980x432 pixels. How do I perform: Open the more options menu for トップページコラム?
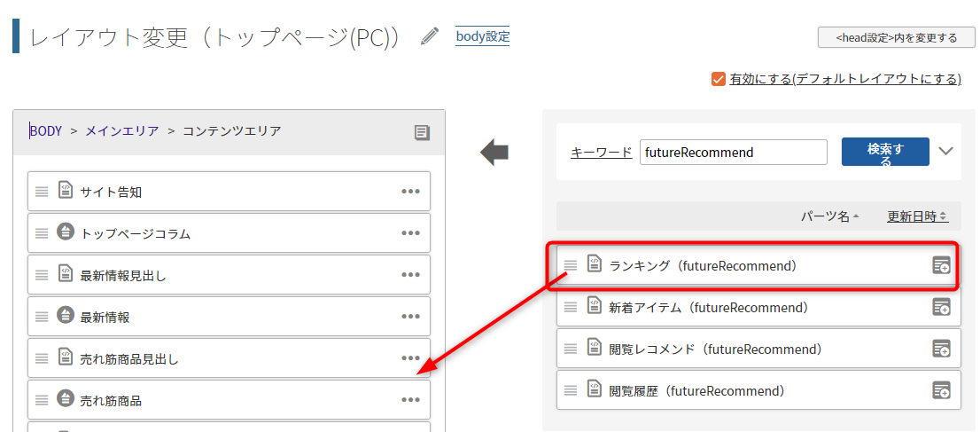pos(410,233)
